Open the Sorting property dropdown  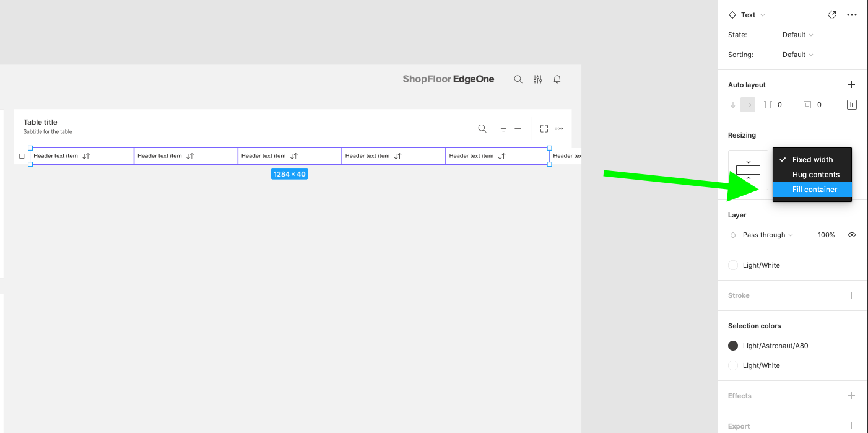[797, 55]
